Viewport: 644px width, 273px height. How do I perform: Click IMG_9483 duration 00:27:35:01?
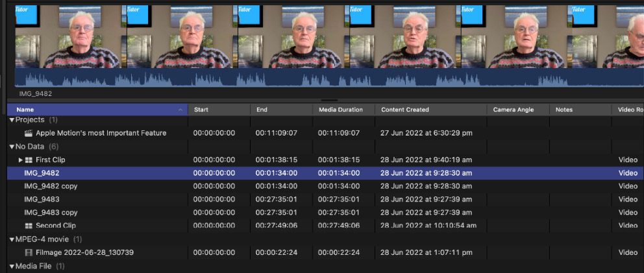[x=339, y=199]
